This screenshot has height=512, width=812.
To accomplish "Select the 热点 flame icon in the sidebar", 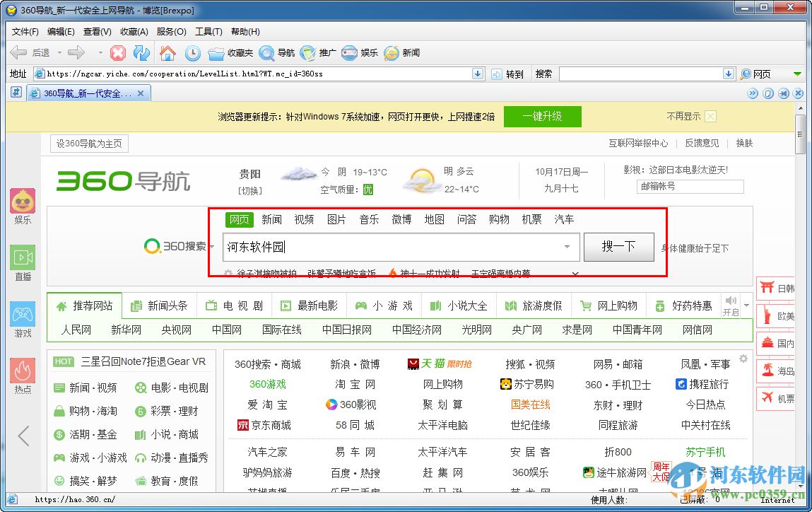I will click(22, 371).
